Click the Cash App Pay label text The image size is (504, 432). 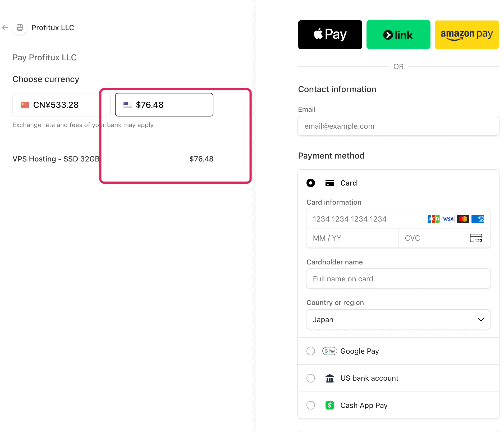click(x=364, y=405)
